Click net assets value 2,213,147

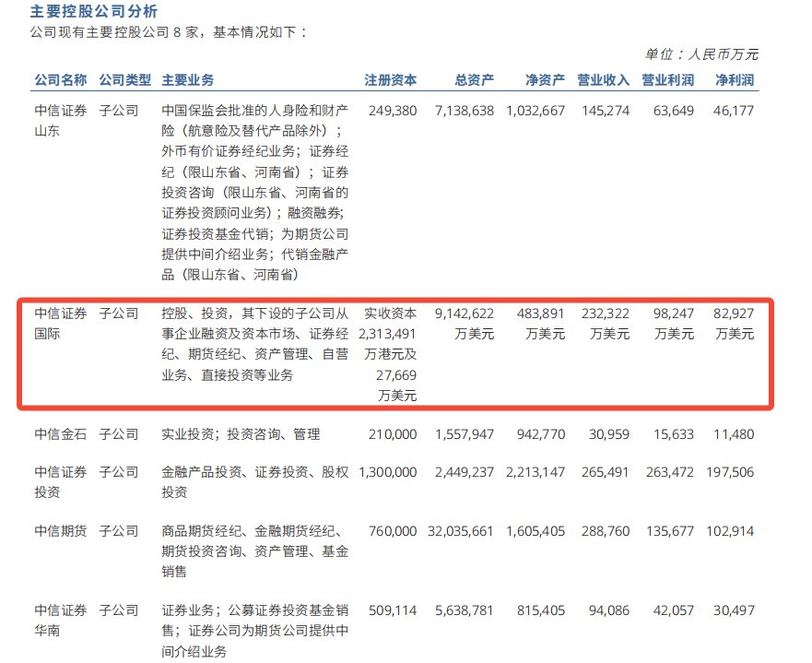coord(535,472)
